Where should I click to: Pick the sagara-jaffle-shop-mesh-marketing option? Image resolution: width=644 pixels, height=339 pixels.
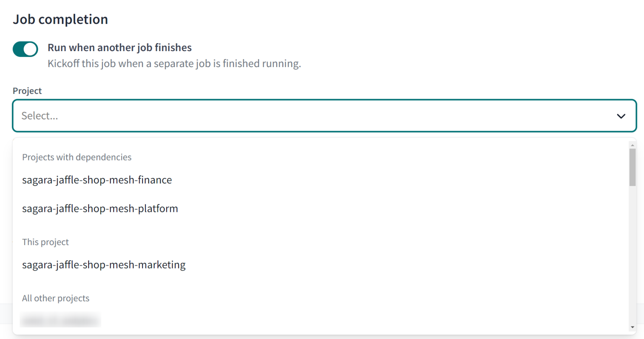(x=104, y=265)
